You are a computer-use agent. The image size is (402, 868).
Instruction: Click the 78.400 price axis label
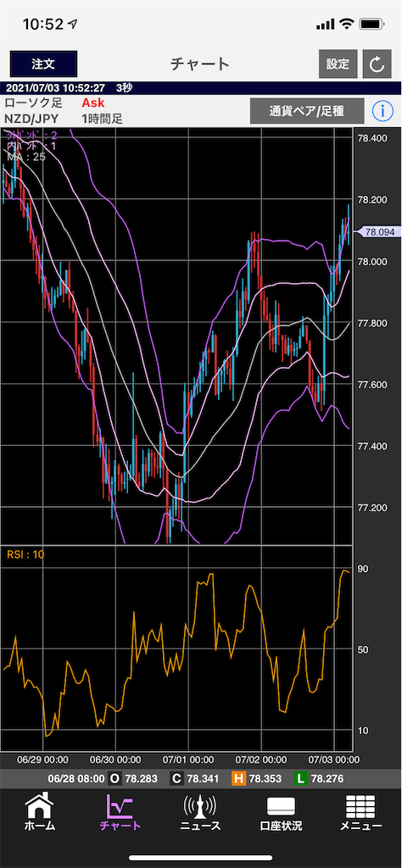coord(372,138)
